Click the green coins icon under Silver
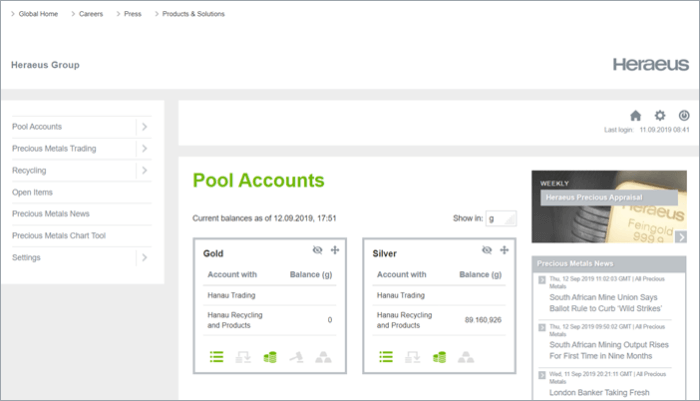 439,356
